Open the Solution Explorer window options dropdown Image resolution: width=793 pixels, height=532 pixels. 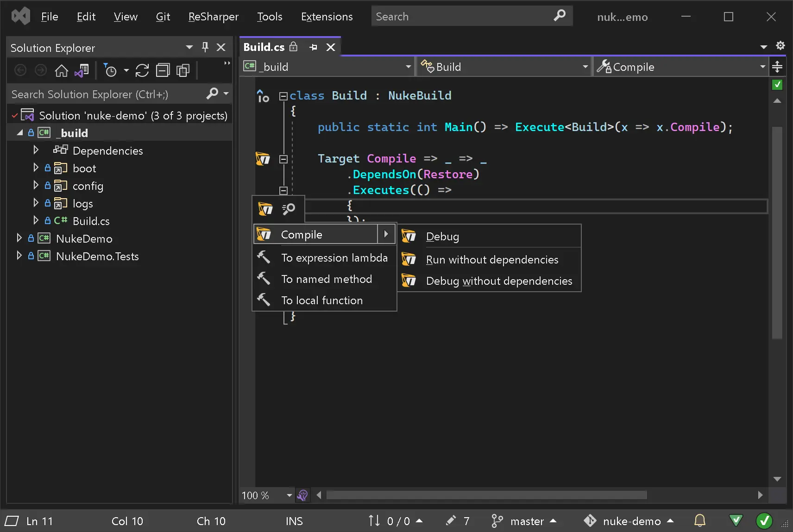[x=189, y=47]
